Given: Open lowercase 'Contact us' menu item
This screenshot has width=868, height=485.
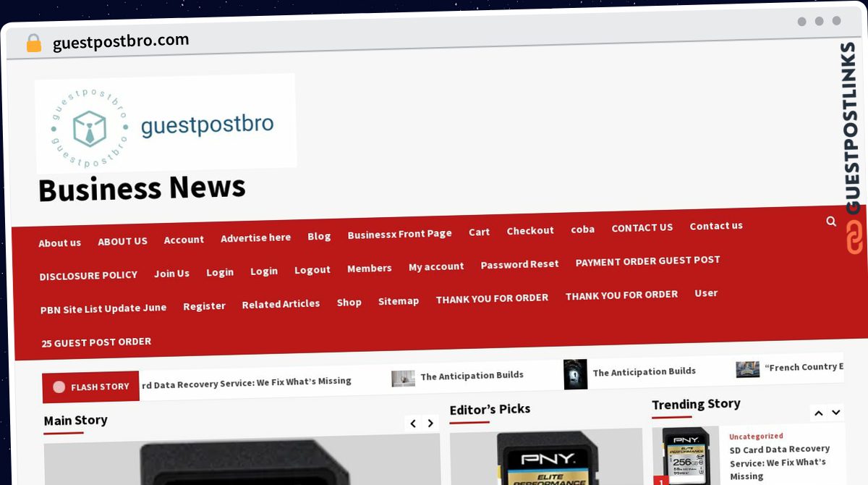Looking at the screenshot, I should click(x=716, y=226).
